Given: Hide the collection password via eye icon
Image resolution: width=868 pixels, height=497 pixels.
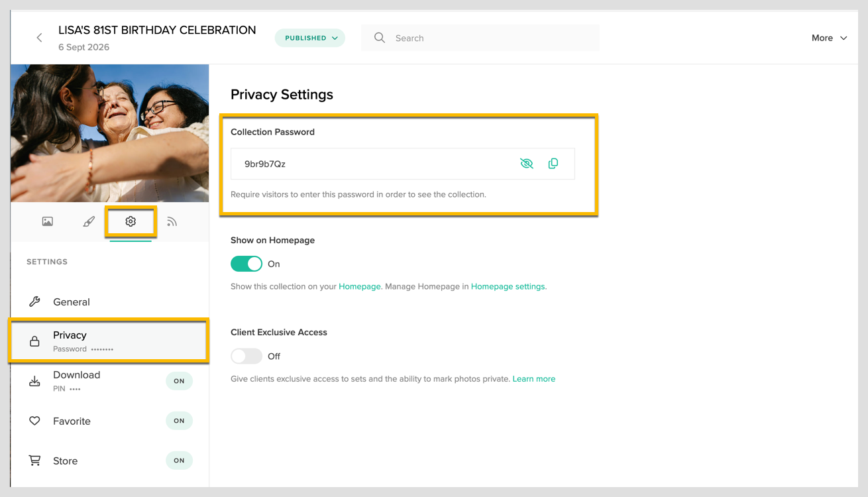Looking at the screenshot, I should coord(527,164).
